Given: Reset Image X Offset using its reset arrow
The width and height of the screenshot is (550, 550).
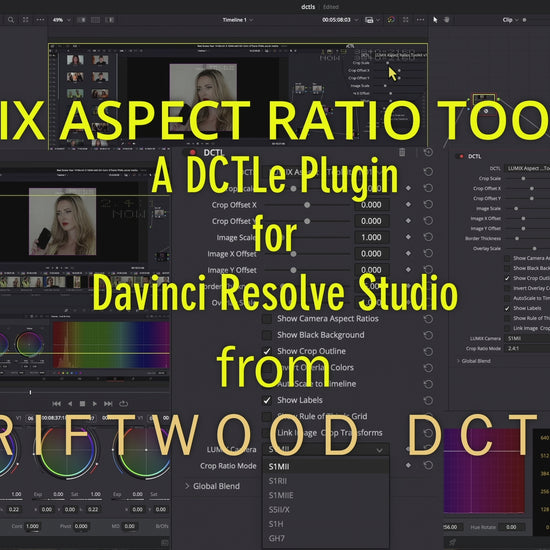Looking at the screenshot, I should click(428, 253).
